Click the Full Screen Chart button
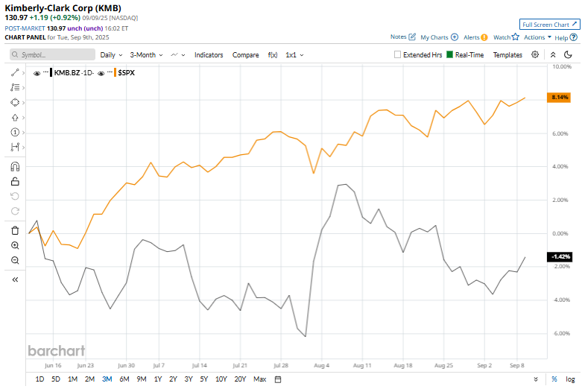The height and width of the screenshot is (392, 582). coord(550,25)
